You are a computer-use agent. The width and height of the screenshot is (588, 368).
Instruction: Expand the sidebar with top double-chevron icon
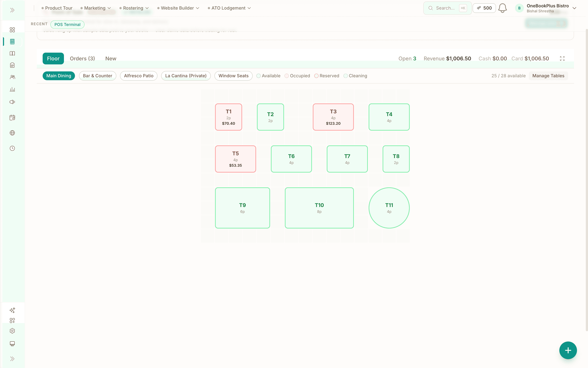[x=12, y=10]
